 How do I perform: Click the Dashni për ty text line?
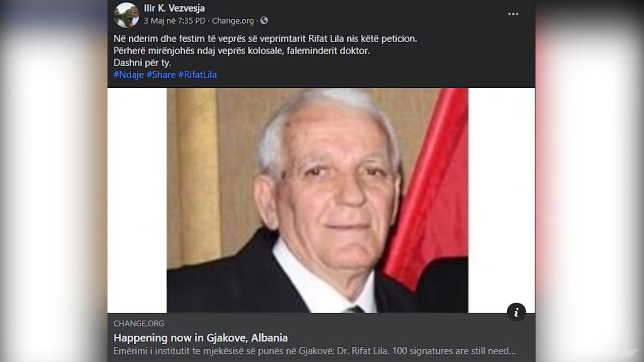click(142, 63)
